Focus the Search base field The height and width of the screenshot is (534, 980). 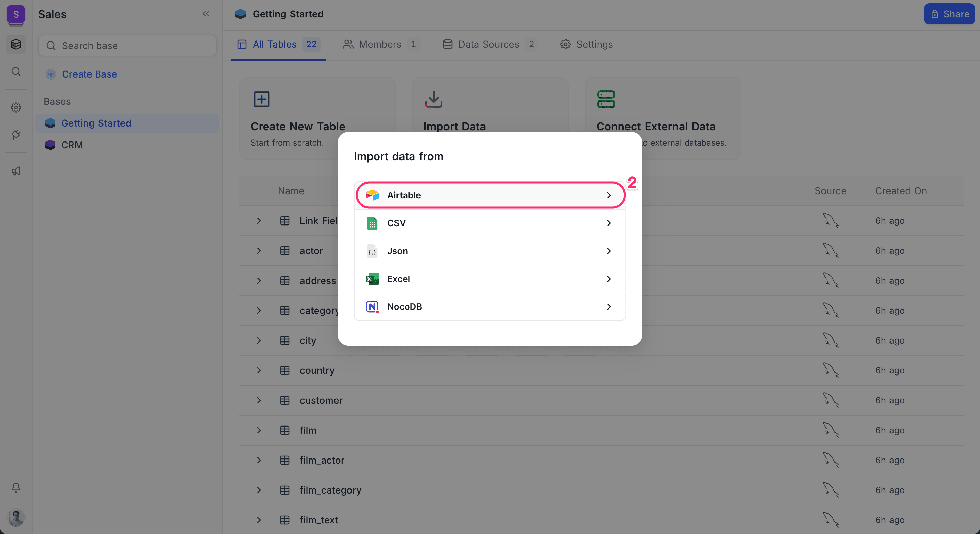(x=128, y=46)
